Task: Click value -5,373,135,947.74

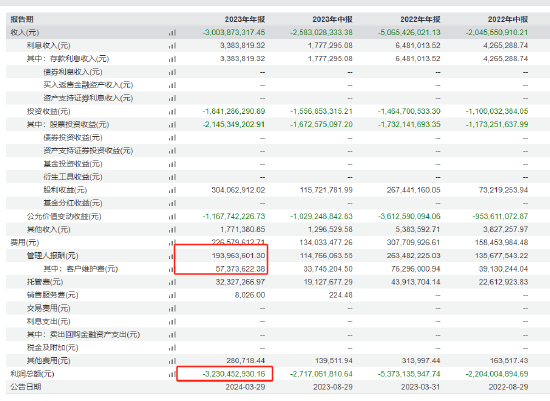Action: (409, 374)
